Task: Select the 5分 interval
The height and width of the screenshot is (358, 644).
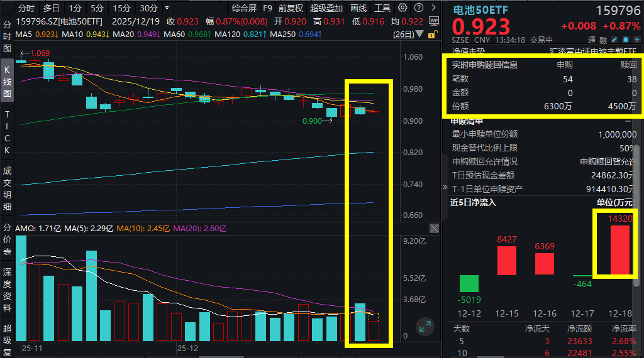Action: tap(97, 8)
